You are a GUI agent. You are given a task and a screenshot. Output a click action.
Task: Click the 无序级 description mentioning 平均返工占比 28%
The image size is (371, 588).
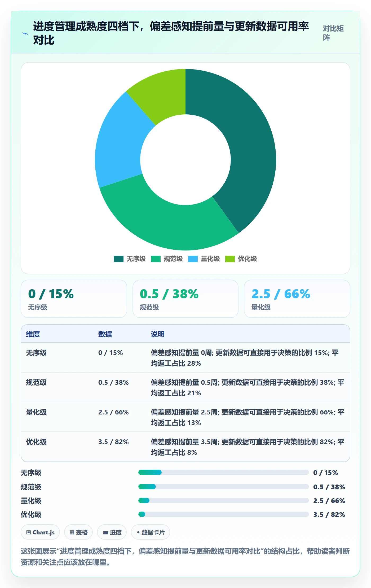tap(245, 358)
